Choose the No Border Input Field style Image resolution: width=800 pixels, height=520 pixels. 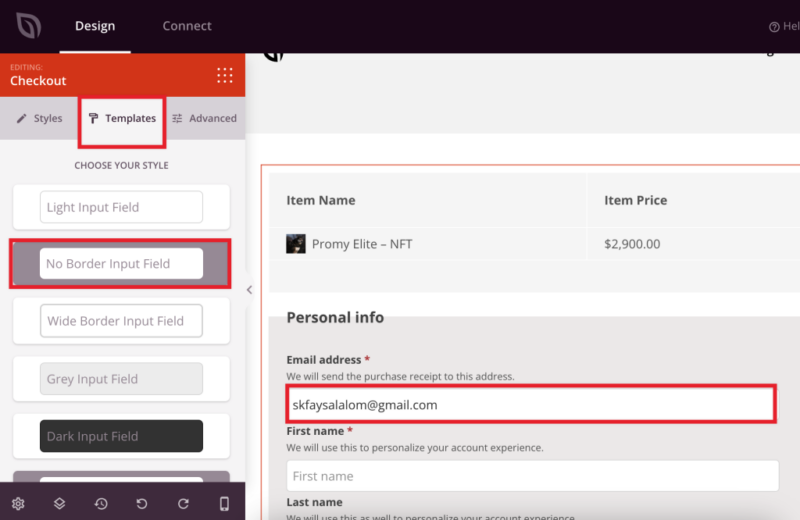[121, 264]
